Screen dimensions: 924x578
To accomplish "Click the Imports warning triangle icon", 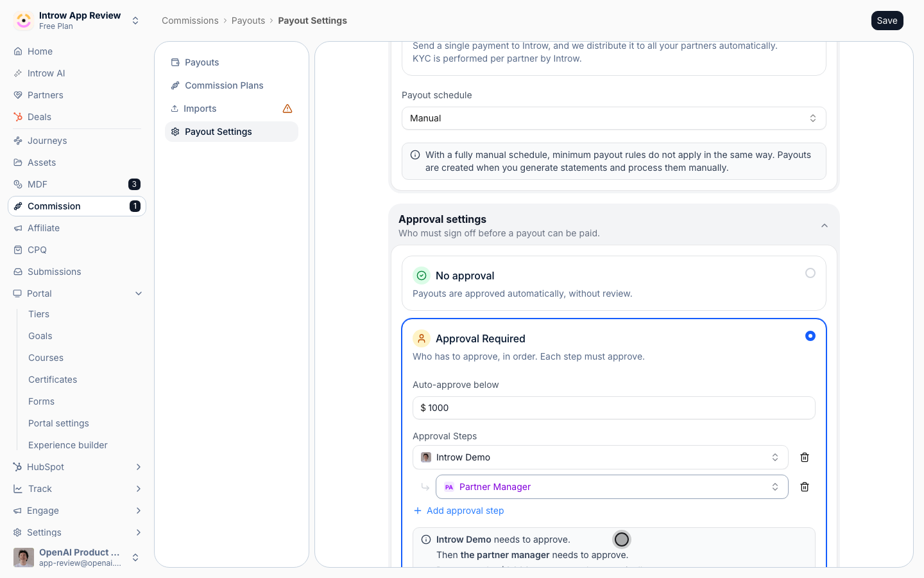I will pos(287,109).
